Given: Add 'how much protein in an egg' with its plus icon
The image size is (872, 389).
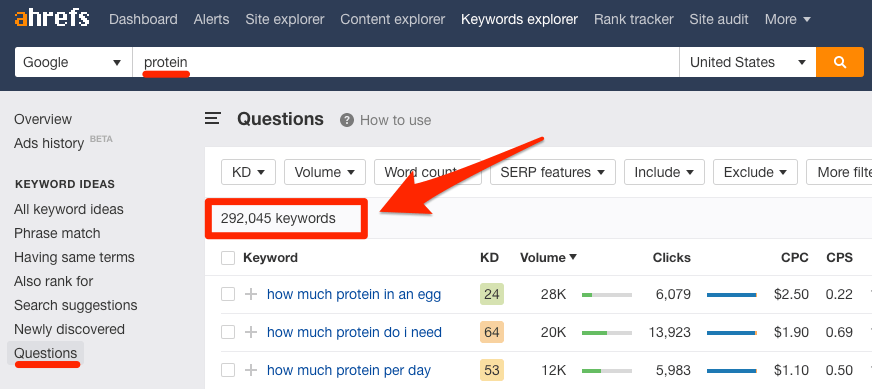Looking at the screenshot, I should click(x=251, y=294).
